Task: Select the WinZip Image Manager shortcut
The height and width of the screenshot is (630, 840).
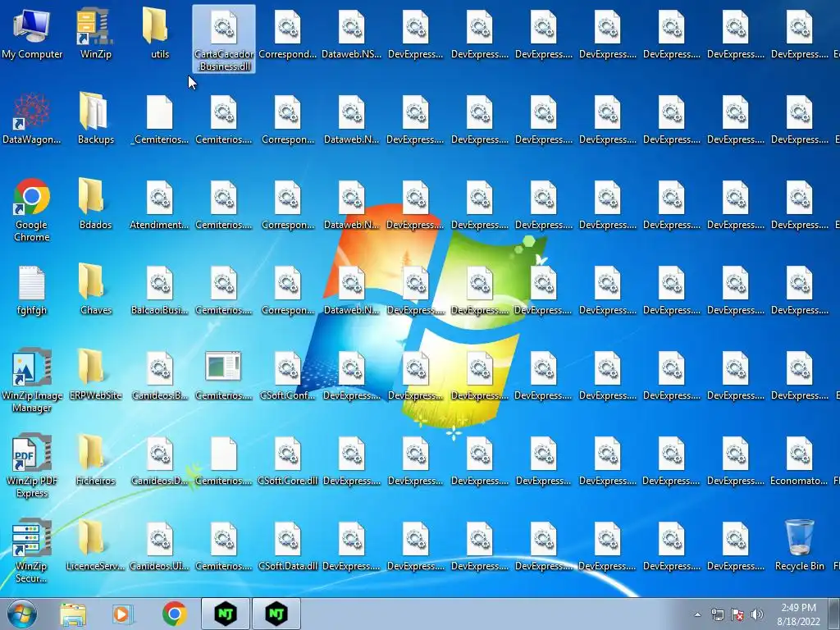Action: pyautogui.click(x=32, y=381)
